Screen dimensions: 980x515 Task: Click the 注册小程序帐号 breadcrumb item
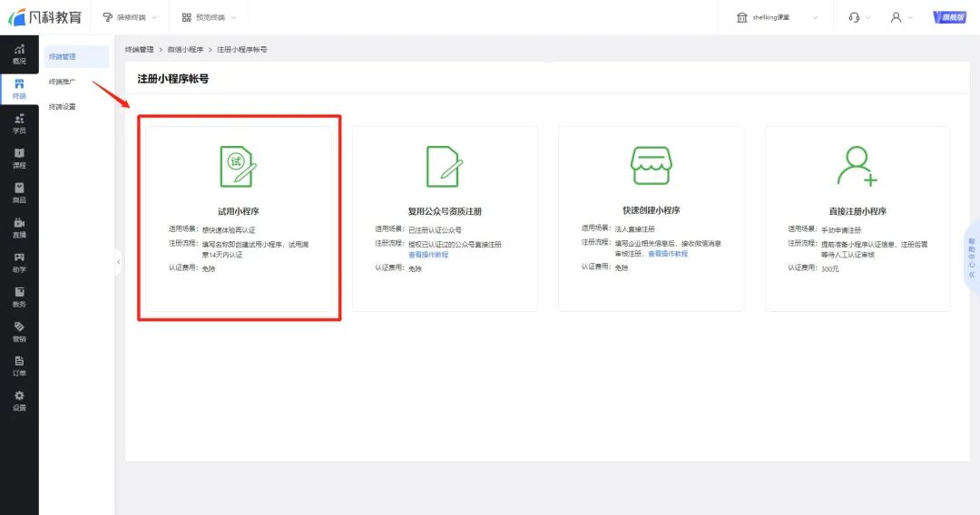(x=242, y=49)
